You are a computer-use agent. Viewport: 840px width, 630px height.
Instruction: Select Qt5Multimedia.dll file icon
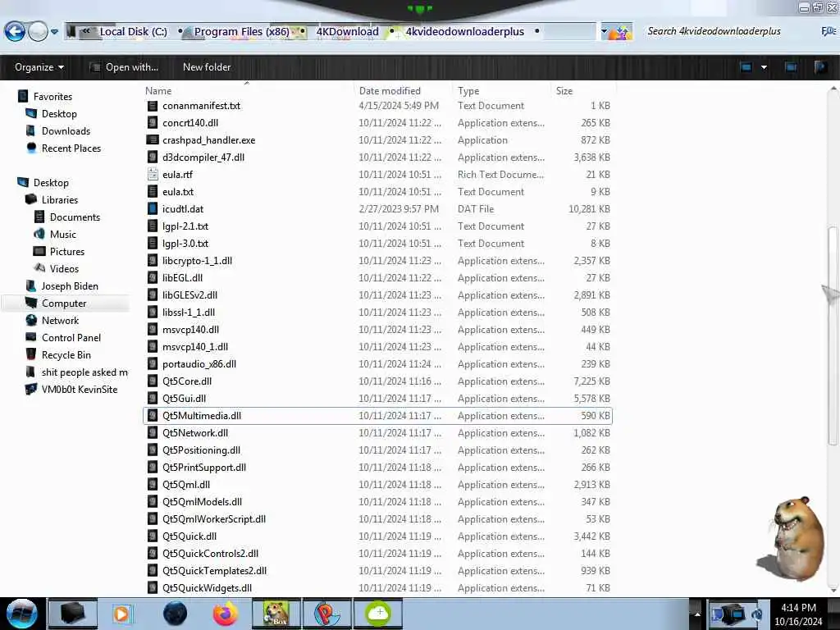point(153,416)
